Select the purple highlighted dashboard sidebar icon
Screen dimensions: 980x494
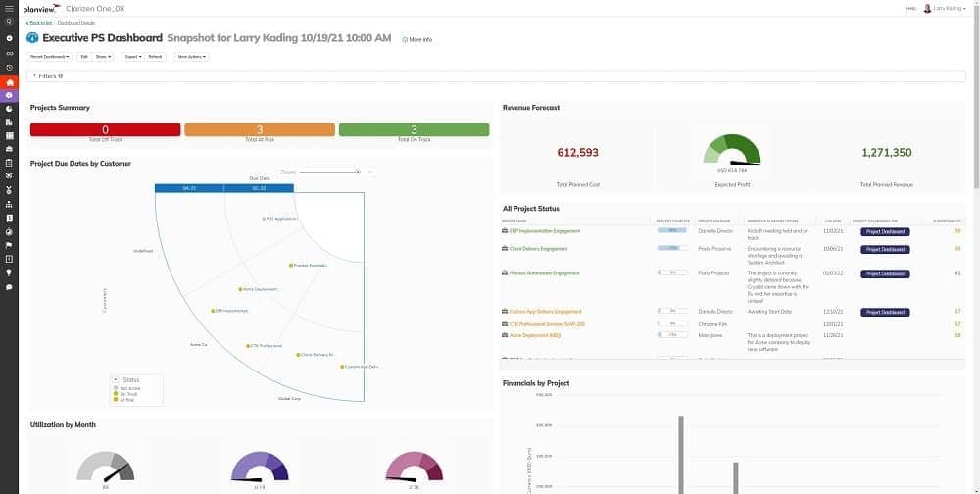pyautogui.click(x=9, y=95)
